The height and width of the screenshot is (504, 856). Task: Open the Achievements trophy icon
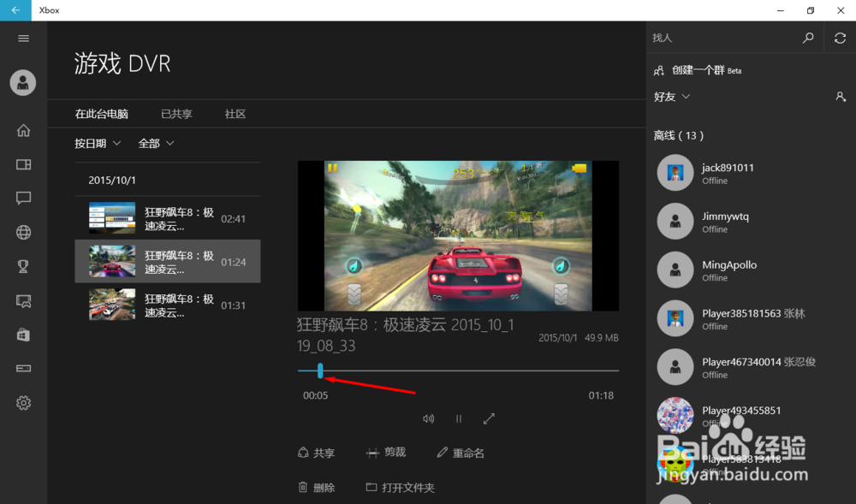tap(23, 266)
